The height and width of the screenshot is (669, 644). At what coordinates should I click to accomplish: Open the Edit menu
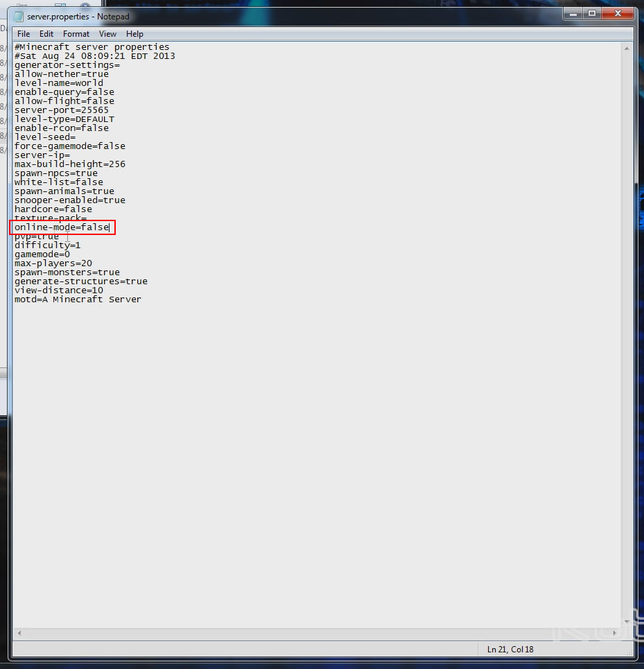click(x=46, y=34)
